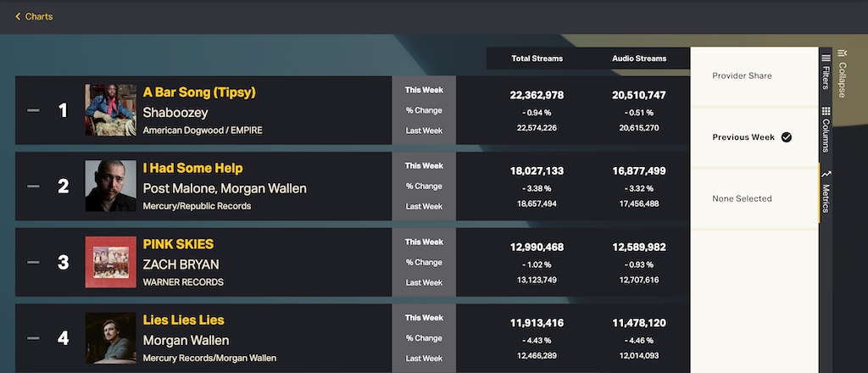Click the PINK SKIES album cover
Viewport: 868px width, 373px height.
click(x=110, y=262)
